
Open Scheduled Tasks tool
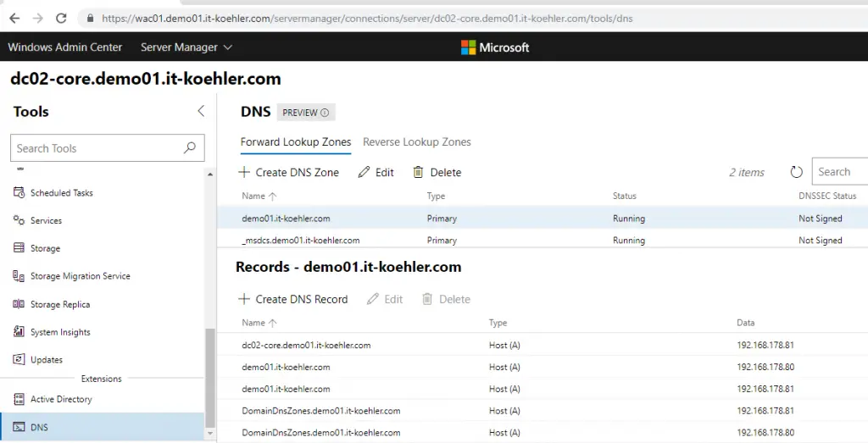(61, 193)
